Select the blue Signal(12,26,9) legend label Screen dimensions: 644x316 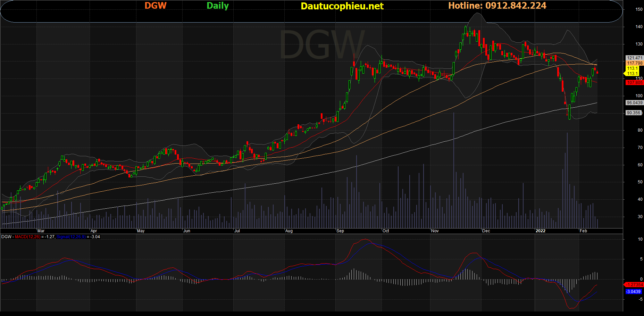pyautogui.click(x=71, y=237)
